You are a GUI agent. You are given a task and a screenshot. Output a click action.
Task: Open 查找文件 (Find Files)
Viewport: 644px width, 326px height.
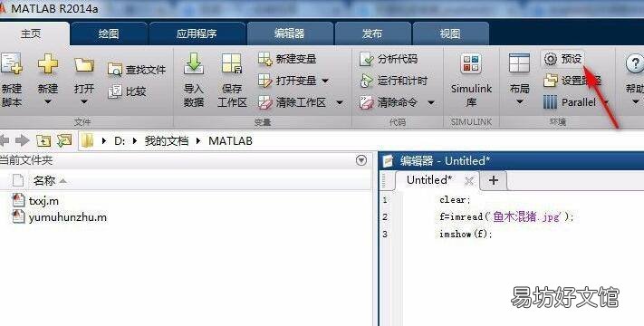(x=137, y=70)
